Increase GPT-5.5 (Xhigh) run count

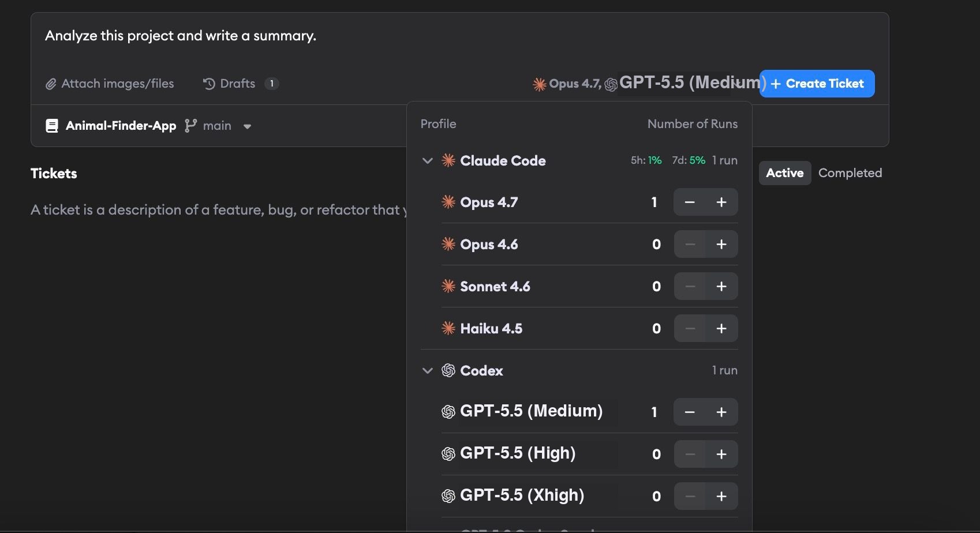click(721, 496)
